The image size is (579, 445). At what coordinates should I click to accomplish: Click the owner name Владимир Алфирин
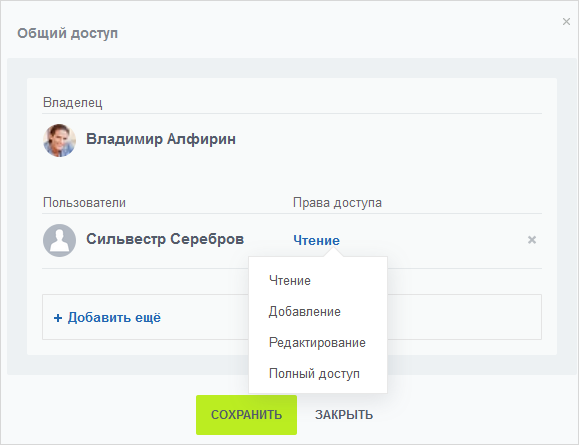(161, 139)
